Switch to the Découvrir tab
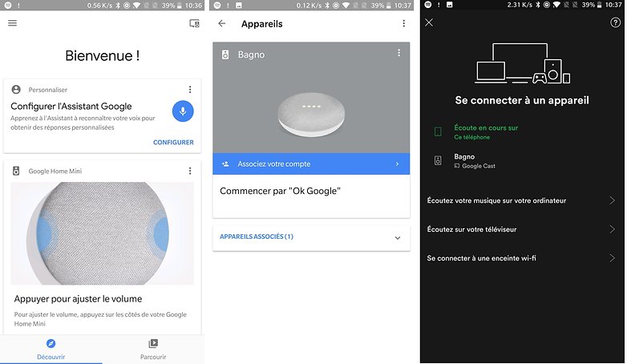This screenshot has height=364, width=627. [x=51, y=349]
